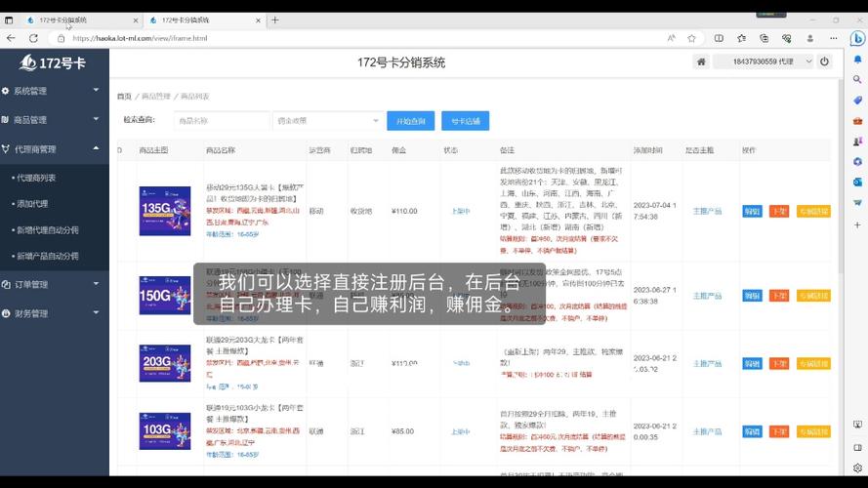Viewport: 868px width, 488px height.
Task: Click blue edit button in 150G row
Action: (752, 296)
